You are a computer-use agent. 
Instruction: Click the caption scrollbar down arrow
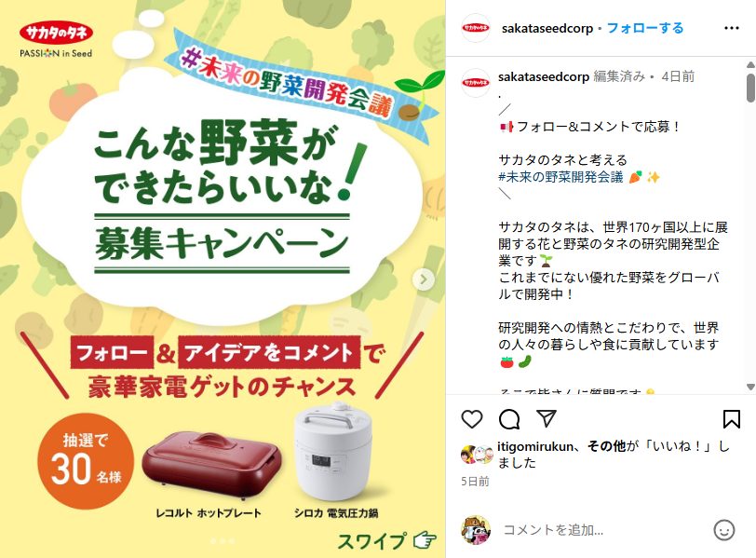coord(750,387)
